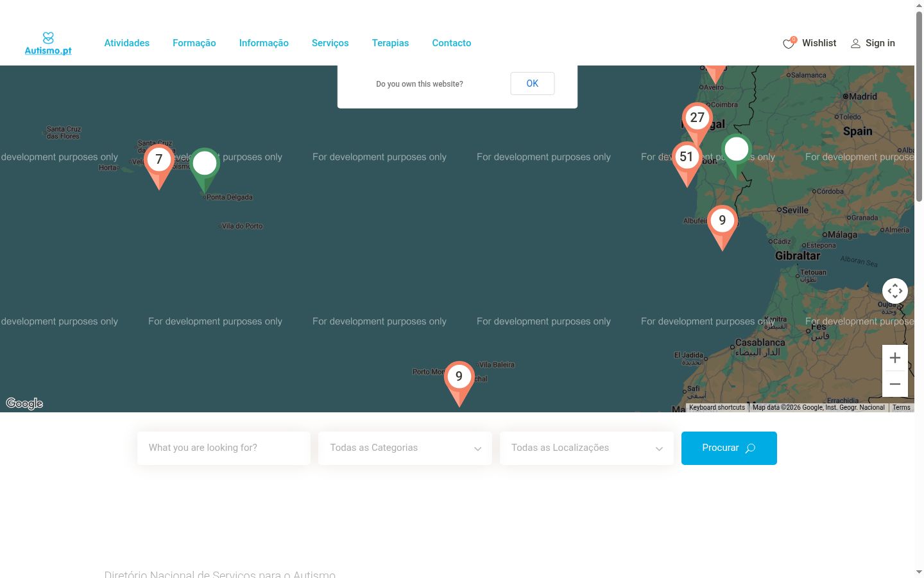924x578 pixels.
Task: Open the Wishlist heart icon
Action: pos(789,43)
